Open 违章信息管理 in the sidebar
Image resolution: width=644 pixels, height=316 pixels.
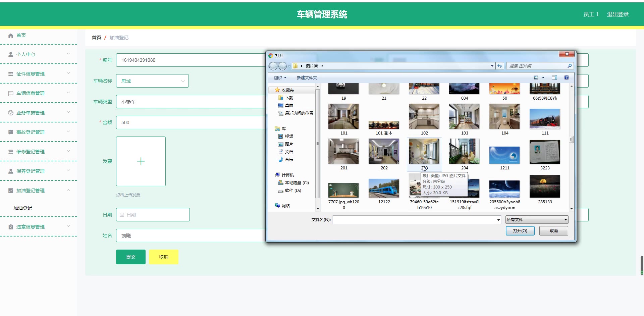[31, 227]
